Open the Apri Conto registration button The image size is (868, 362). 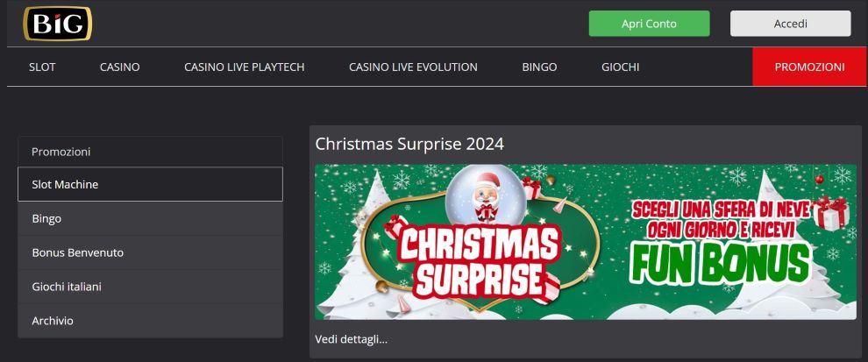649,24
